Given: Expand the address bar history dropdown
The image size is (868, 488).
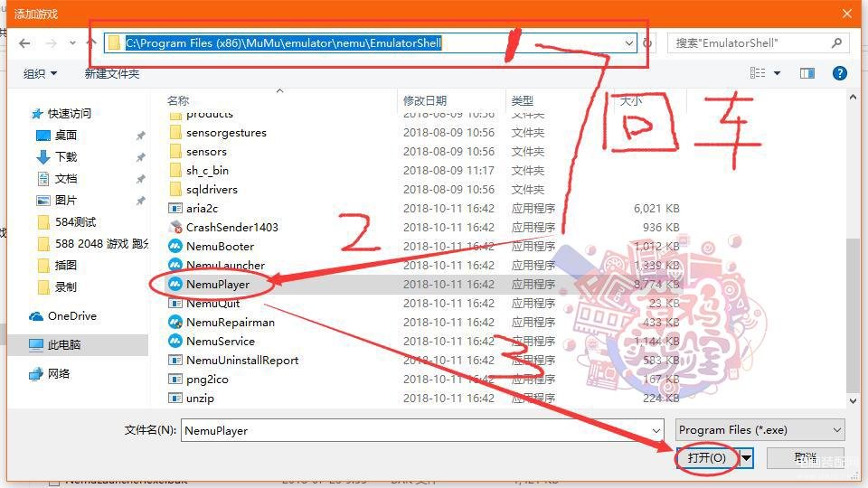Looking at the screenshot, I should tap(629, 43).
